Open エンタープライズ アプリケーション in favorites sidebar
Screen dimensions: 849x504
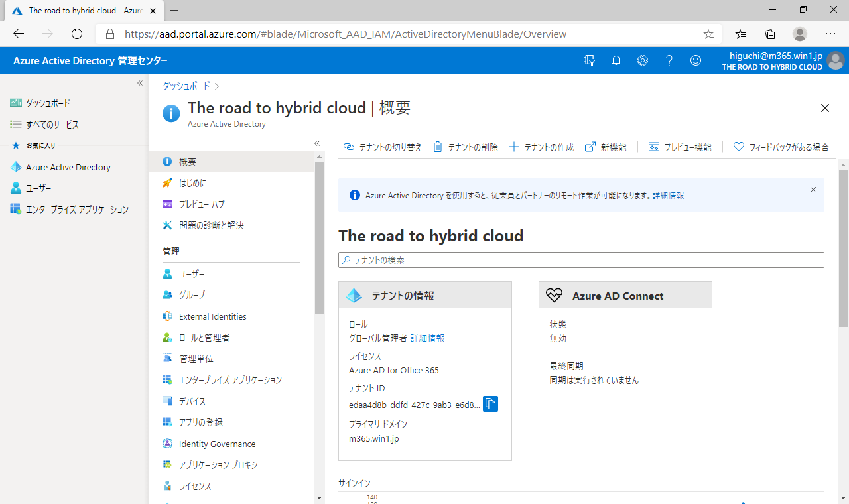[x=70, y=210]
